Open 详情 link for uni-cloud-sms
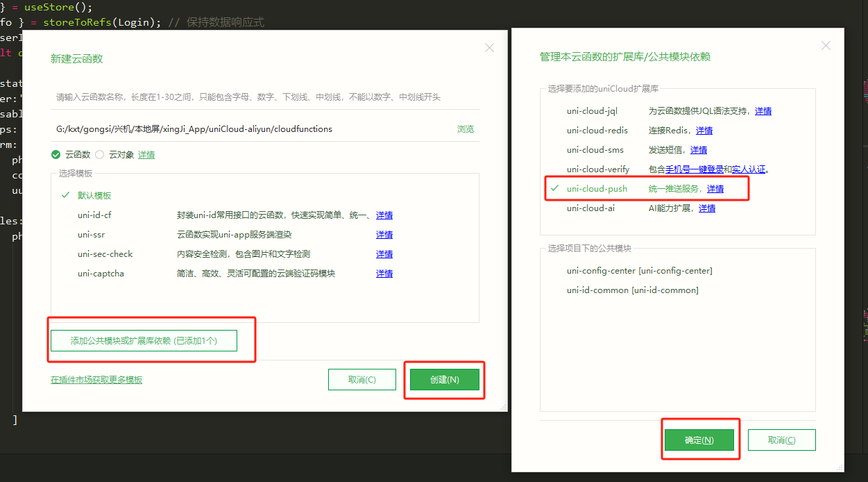The image size is (868, 482). point(699,150)
